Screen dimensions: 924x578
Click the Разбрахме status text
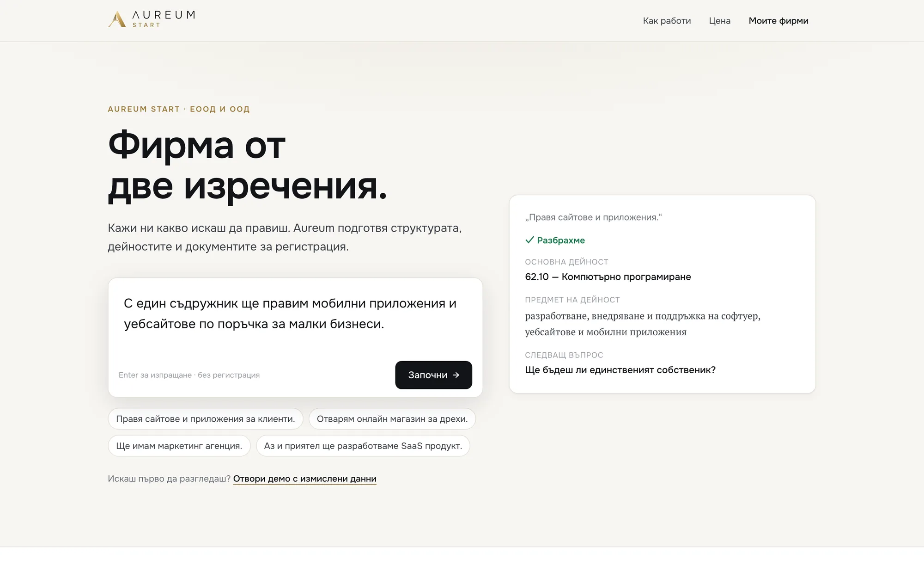click(561, 240)
